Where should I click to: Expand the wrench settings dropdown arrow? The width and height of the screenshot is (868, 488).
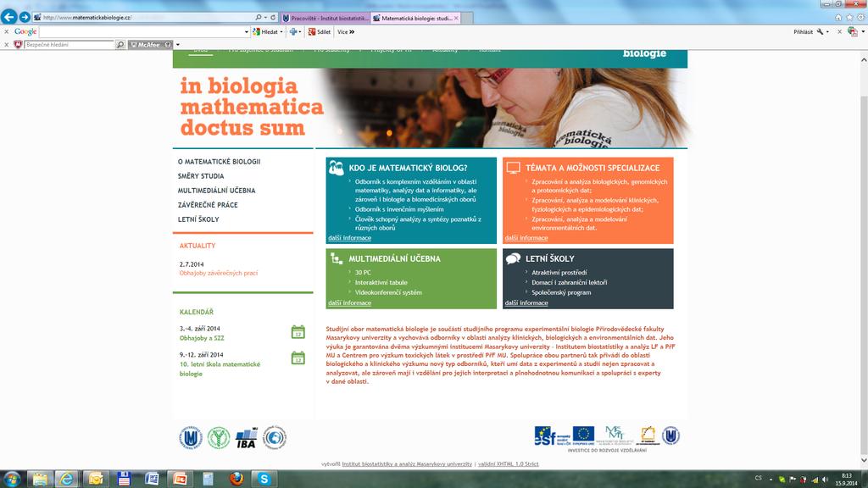827,32
